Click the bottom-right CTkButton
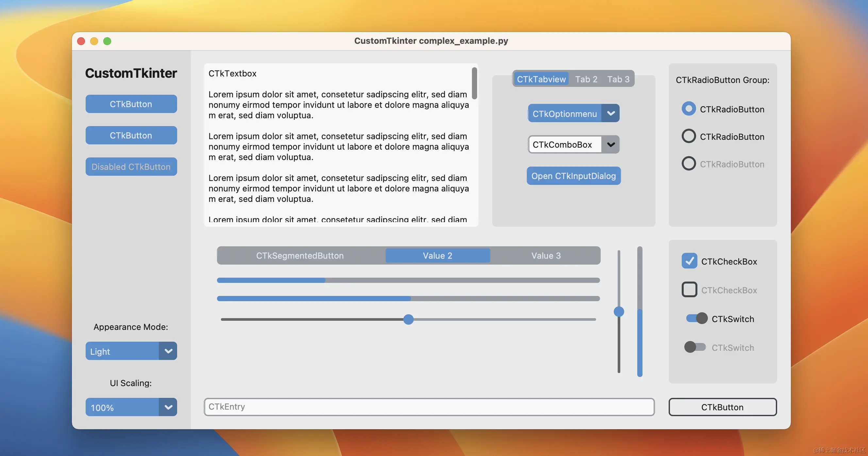 tap(722, 407)
